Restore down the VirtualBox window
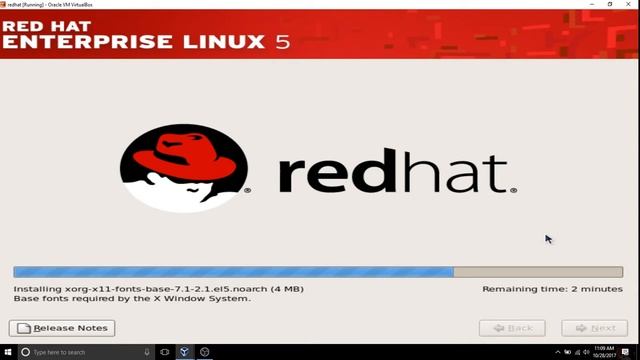Image resolution: width=640 pixels, height=360 pixels. [x=610, y=4]
